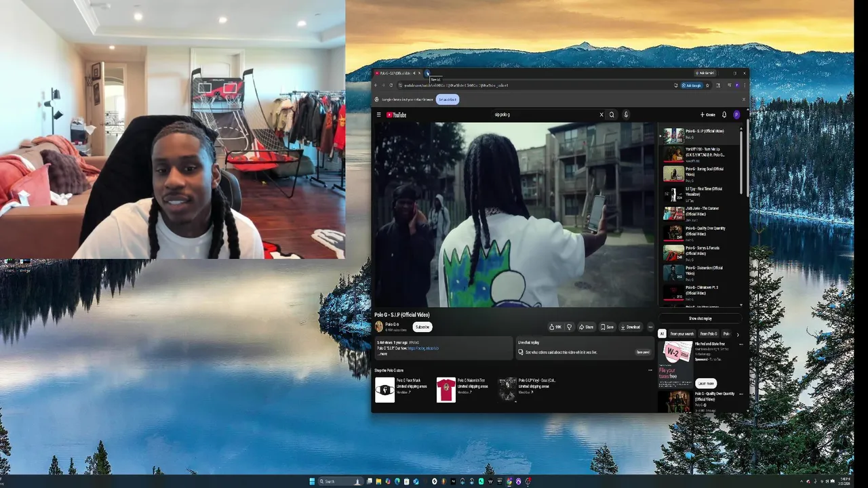Open the Windows Start menu
Screen dimensions: 868x488
[x=312, y=481]
